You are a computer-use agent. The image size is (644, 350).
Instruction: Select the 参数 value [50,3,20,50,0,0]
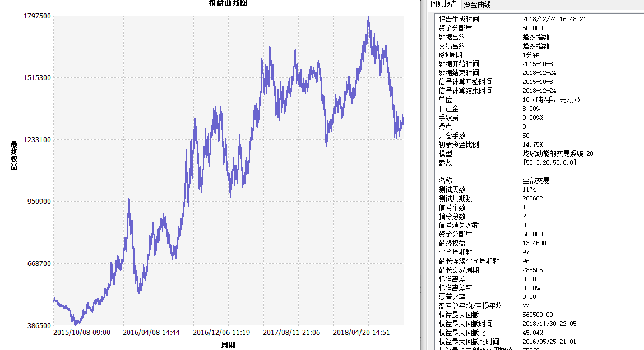point(549,162)
